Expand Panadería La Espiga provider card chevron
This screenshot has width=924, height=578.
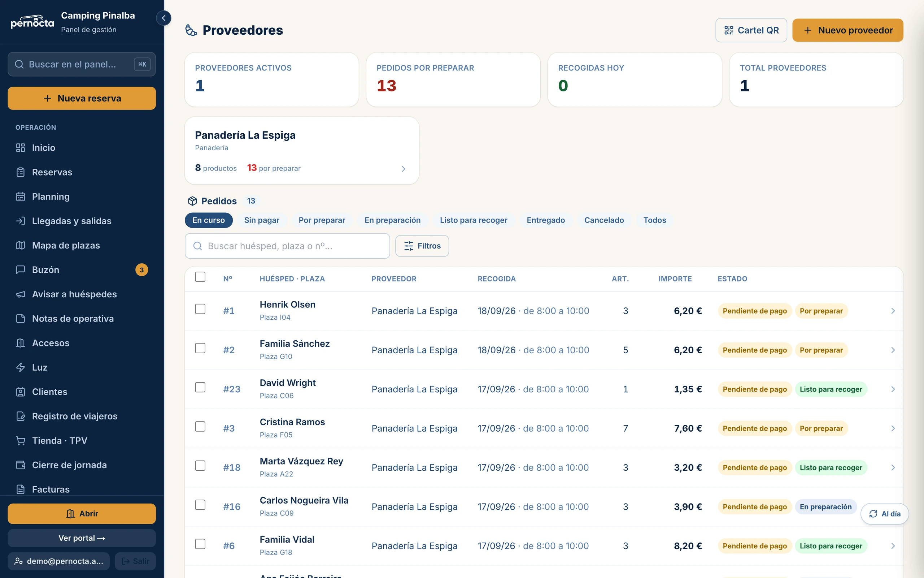click(404, 169)
